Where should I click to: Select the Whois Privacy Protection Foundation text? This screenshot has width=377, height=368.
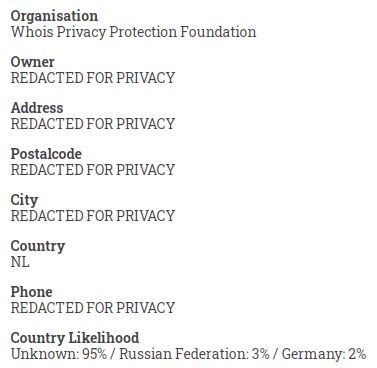(133, 32)
